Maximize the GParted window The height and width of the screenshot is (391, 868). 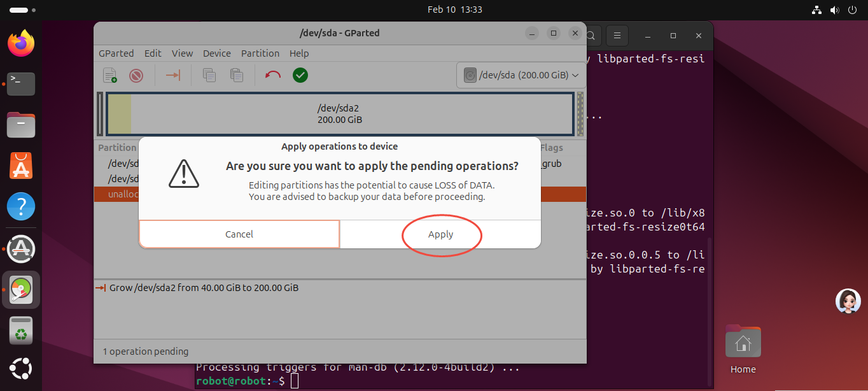[x=554, y=33]
